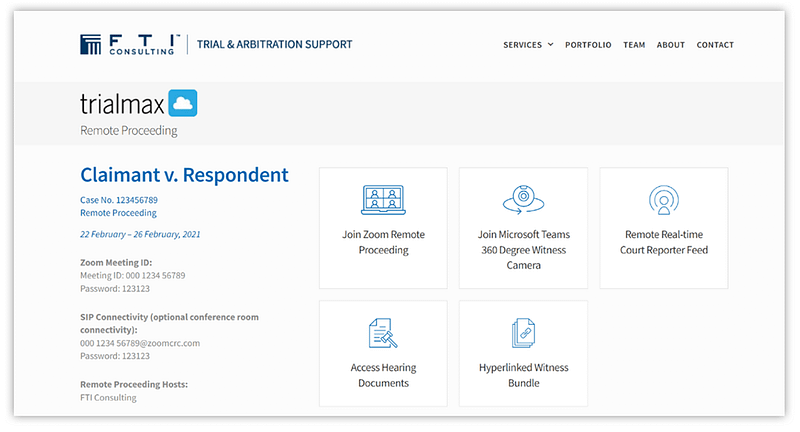Click the Trial & Arbitration Support heading
This screenshot has width=800, height=432.
(x=274, y=44)
